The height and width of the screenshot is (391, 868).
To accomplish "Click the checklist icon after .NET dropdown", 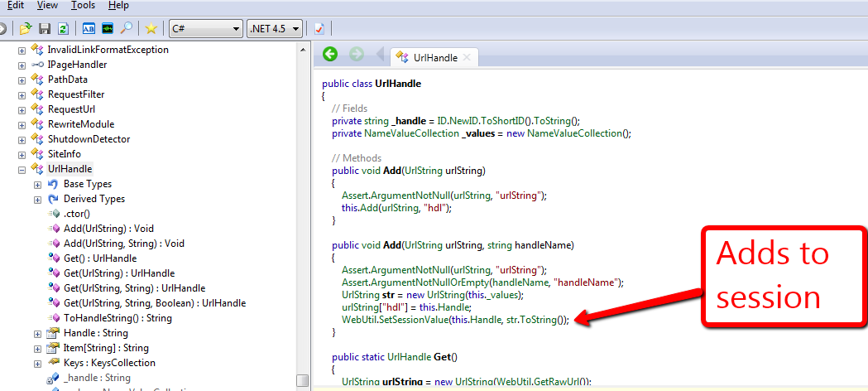I will [319, 28].
